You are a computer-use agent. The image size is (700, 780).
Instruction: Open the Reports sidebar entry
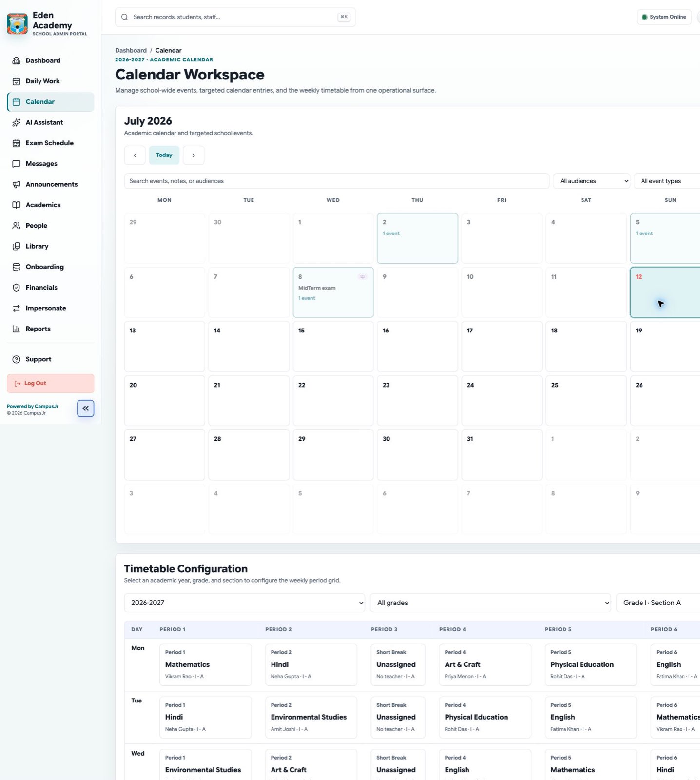(x=51, y=329)
